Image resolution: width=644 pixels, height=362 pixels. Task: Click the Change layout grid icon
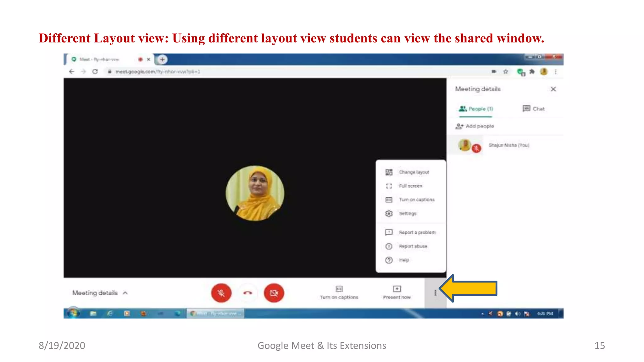[x=389, y=172]
